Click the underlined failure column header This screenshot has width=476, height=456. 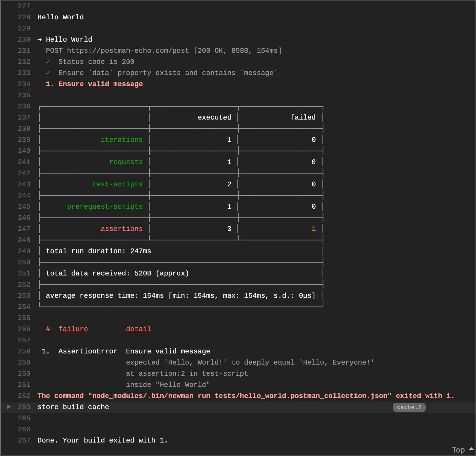(73, 329)
